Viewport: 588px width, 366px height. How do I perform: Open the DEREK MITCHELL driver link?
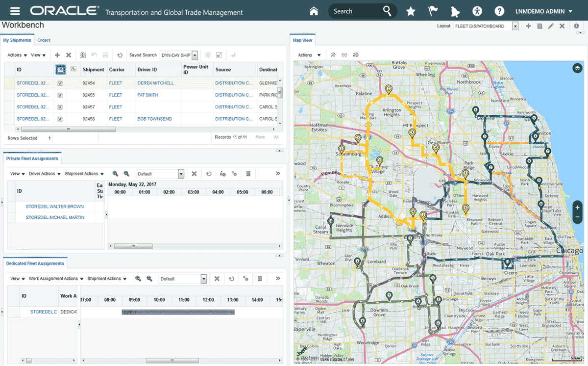[155, 83]
